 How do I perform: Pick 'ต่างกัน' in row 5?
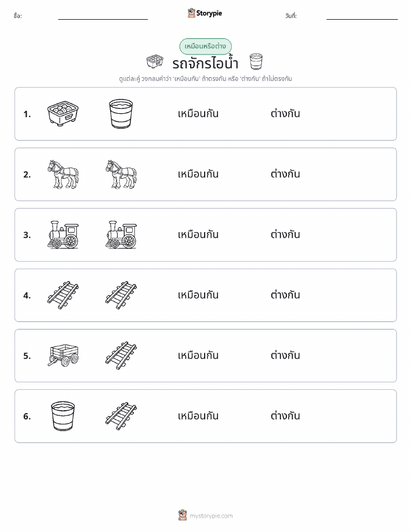285,355
